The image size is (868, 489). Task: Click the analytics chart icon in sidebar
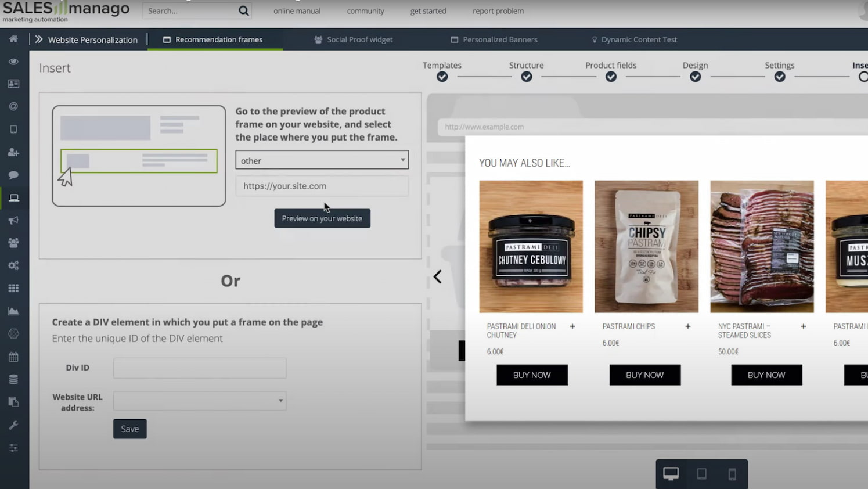[14, 310]
